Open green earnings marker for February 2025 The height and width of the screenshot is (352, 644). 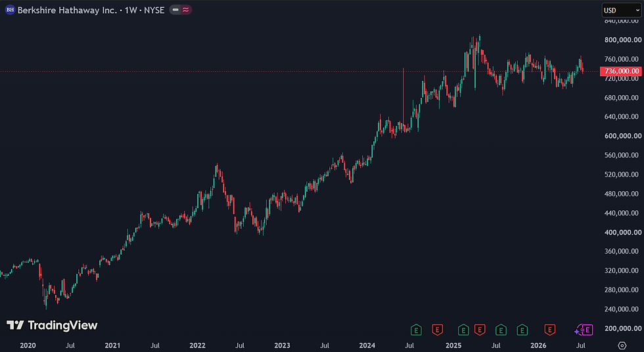coord(463,330)
